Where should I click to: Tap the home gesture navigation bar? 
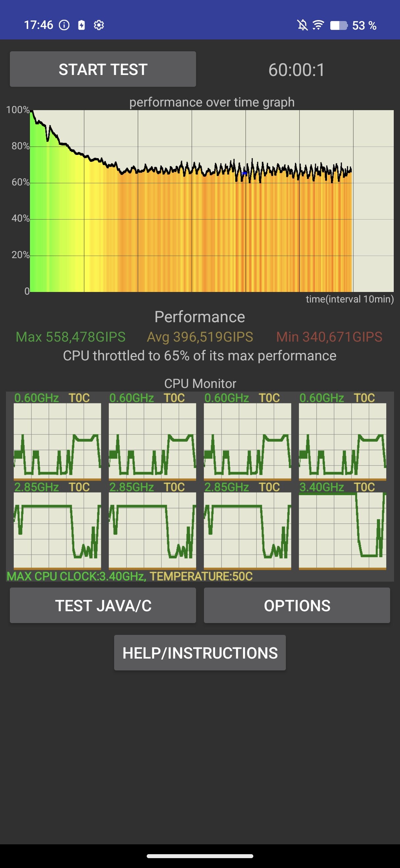(200, 856)
